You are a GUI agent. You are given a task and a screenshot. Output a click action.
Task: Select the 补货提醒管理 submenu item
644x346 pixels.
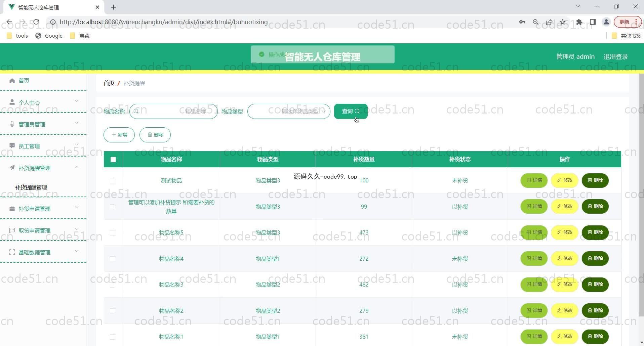tap(31, 187)
